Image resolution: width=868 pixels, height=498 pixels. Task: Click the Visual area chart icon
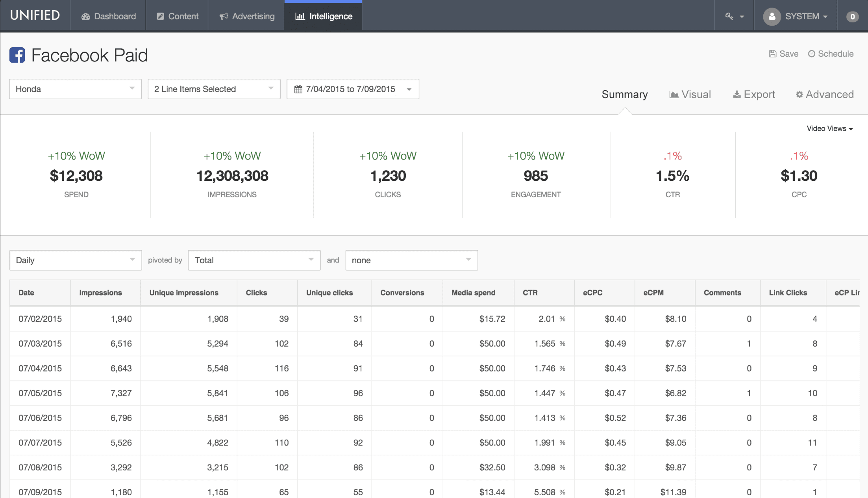(x=674, y=95)
